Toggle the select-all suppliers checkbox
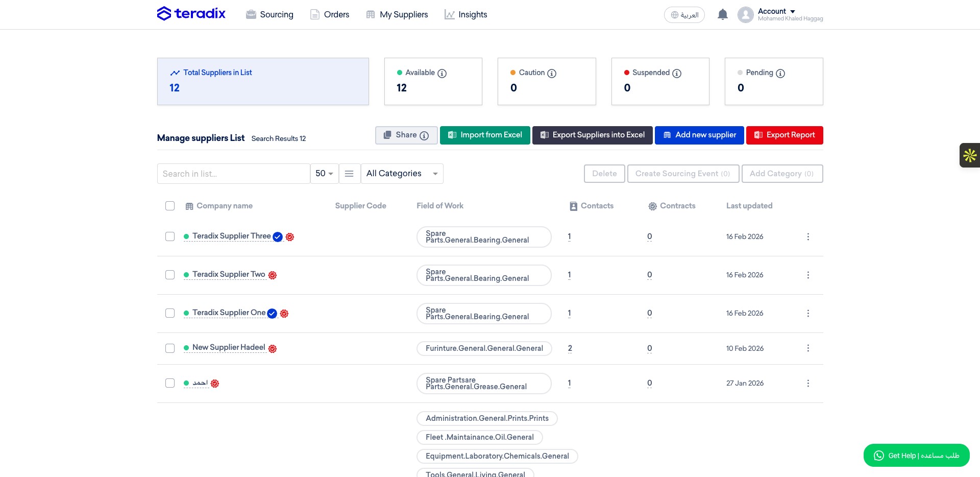The image size is (980, 477). [170, 206]
